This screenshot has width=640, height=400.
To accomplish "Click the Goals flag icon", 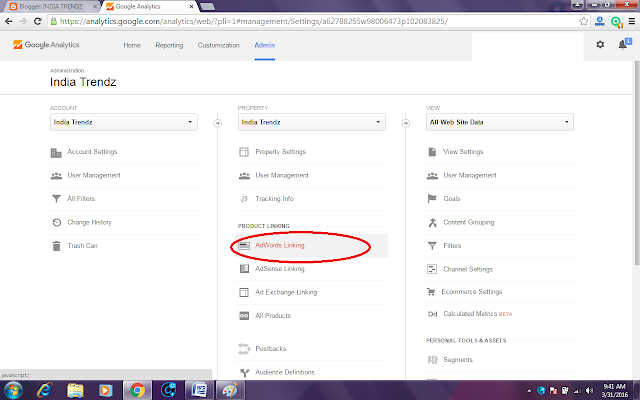I will click(432, 198).
